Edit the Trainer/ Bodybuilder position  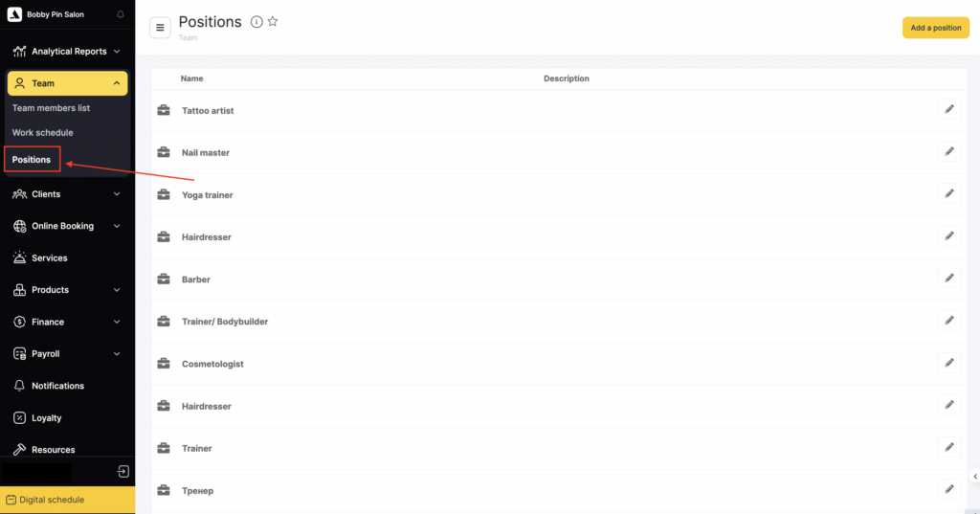coord(949,321)
